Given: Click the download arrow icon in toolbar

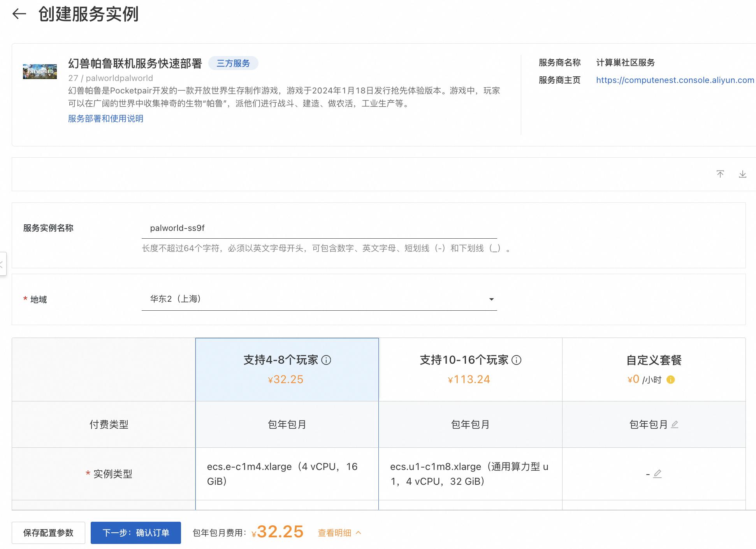Looking at the screenshot, I should coord(742,174).
